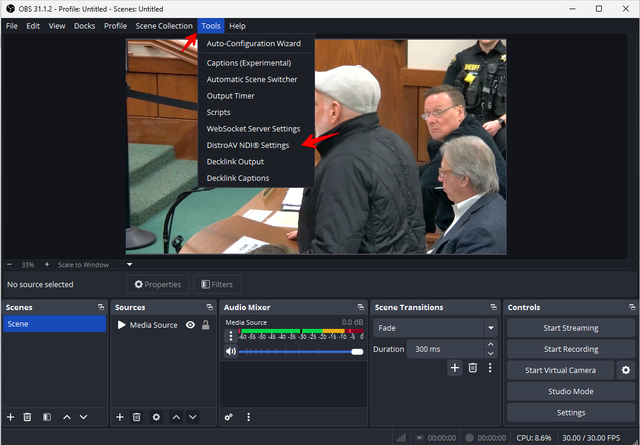Open Automatic Scene Switcher
The width and height of the screenshot is (640, 445).
tap(256, 80)
